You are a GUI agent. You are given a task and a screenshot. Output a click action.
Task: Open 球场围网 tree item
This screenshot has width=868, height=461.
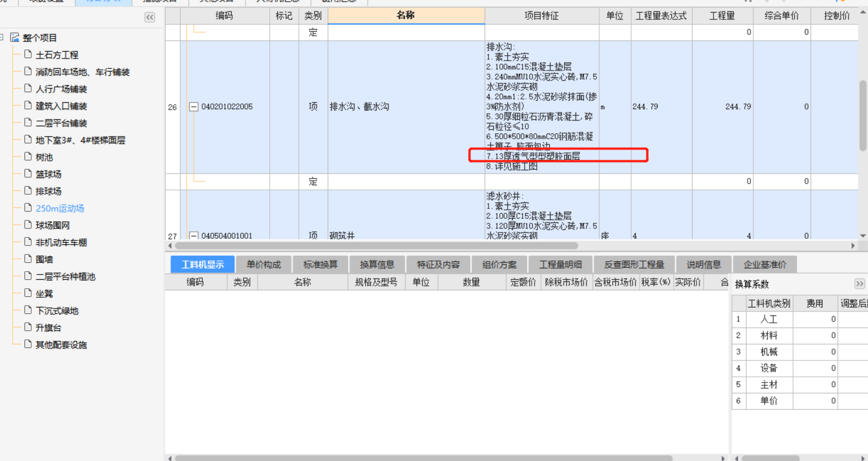pos(53,225)
